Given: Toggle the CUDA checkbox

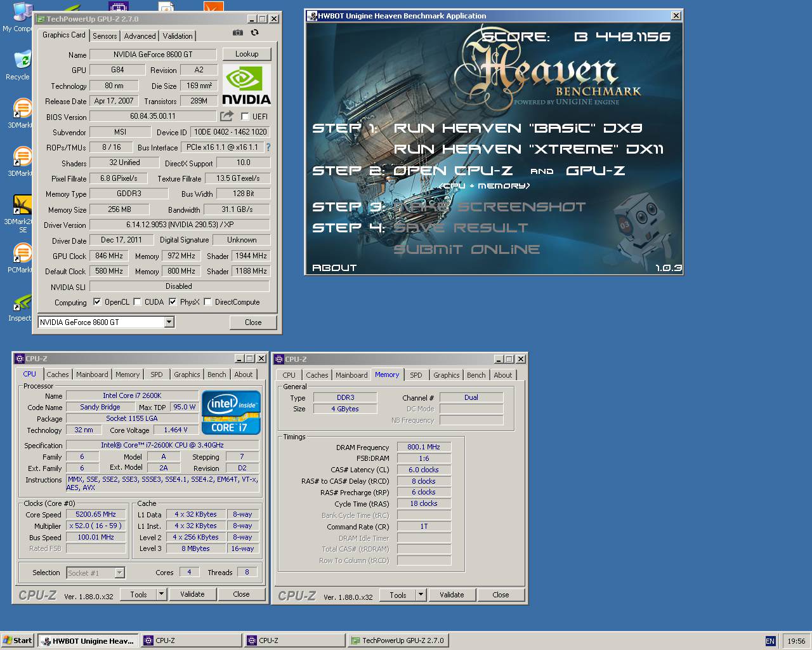Looking at the screenshot, I should pyautogui.click(x=137, y=302).
